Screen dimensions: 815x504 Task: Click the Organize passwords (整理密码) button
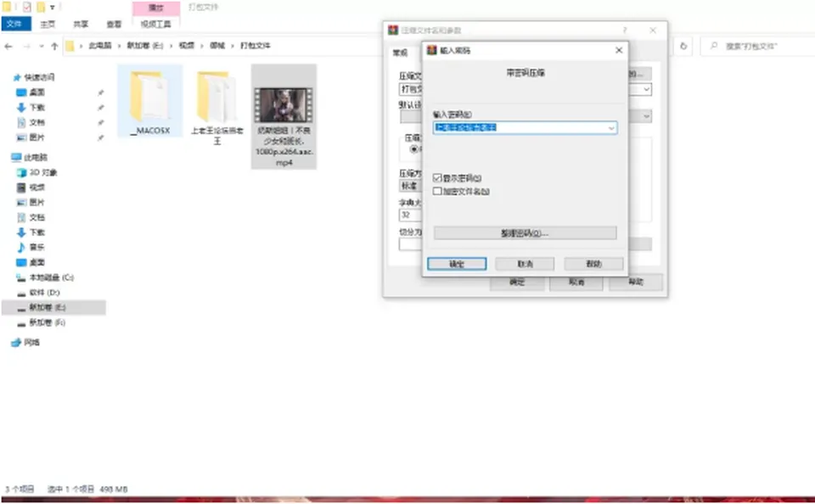[x=525, y=233]
